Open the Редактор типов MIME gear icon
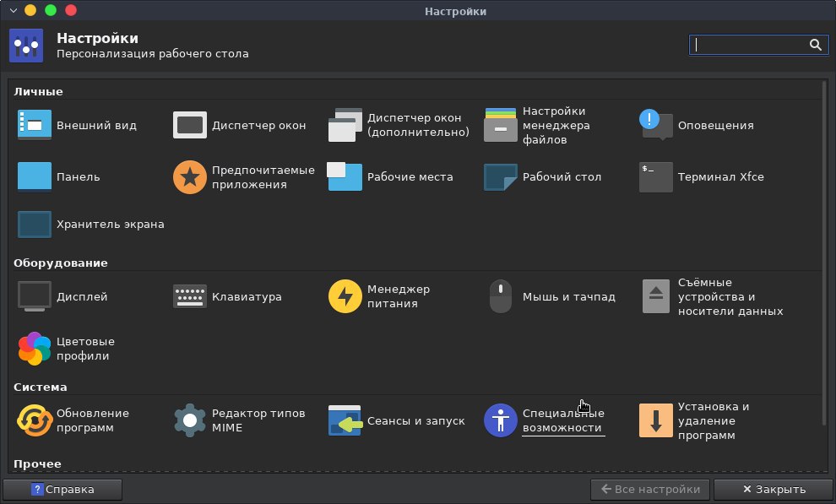Screen dimensions: 836x504 pos(190,420)
